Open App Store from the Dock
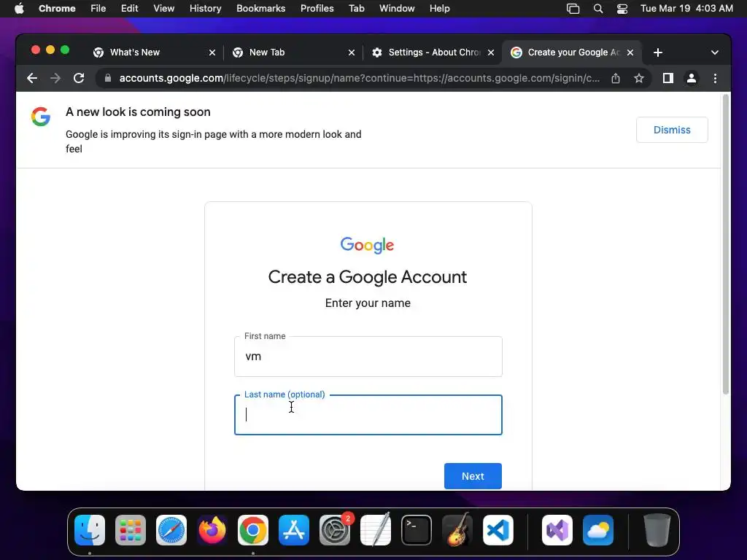The height and width of the screenshot is (560, 747). pyautogui.click(x=294, y=530)
